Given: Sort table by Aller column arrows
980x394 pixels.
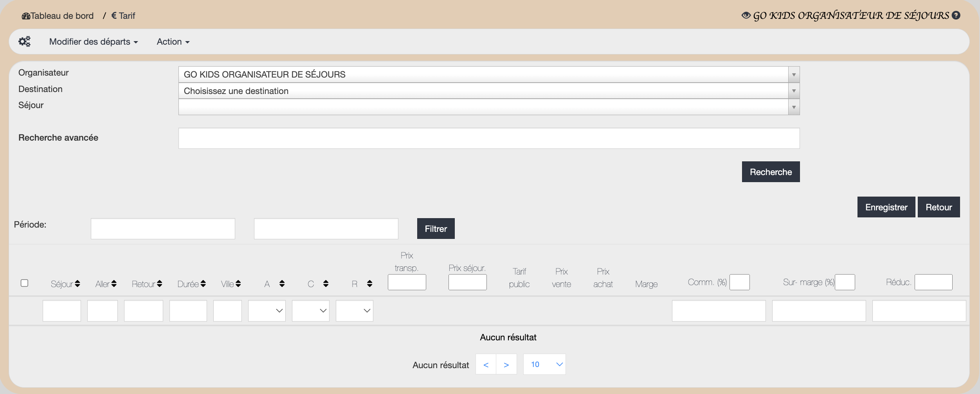Looking at the screenshot, I should click(x=114, y=284).
